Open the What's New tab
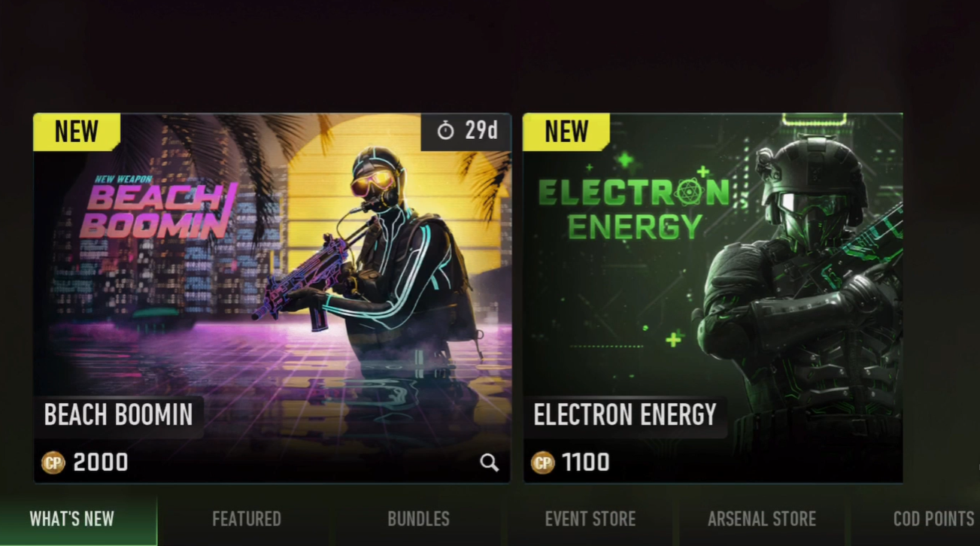The image size is (980, 546). point(72,519)
